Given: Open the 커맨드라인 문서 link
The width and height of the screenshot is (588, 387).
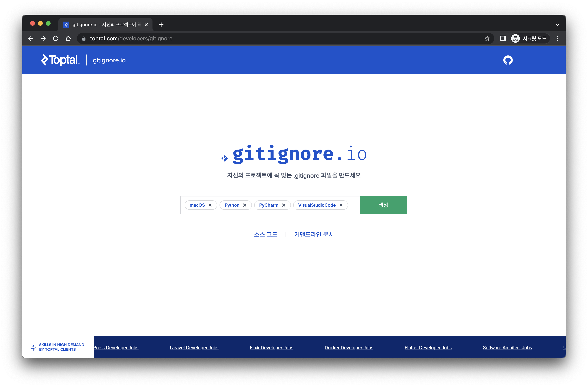Looking at the screenshot, I should [x=314, y=234].
